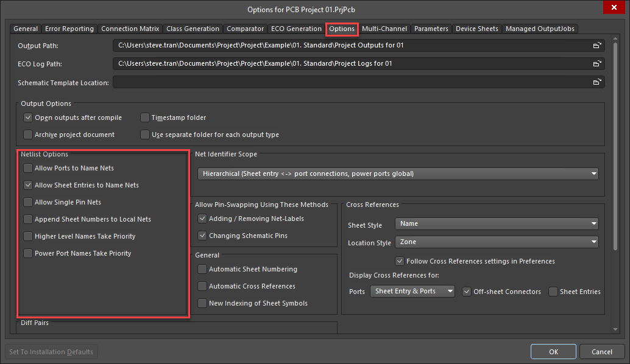Browse for a Schematic Template Location
The width and height of the screenshot is (630, 364).
pyautogui.click(x=597, y=82)
